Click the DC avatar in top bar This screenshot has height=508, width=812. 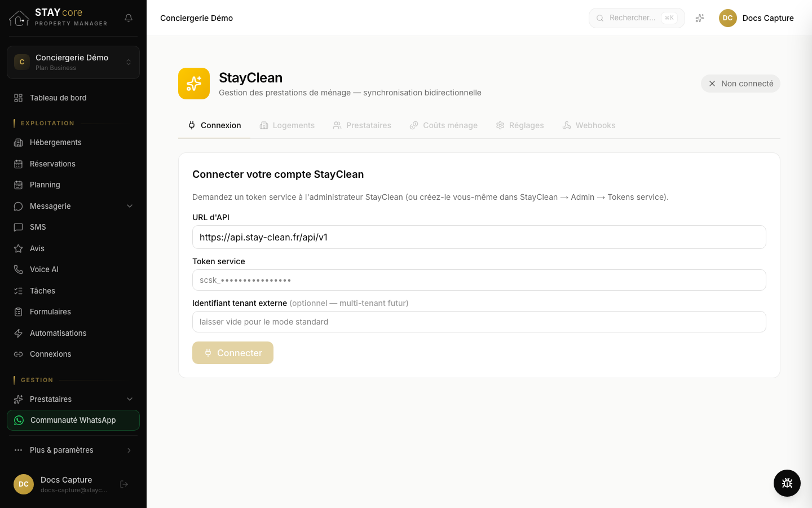point(728,18)
